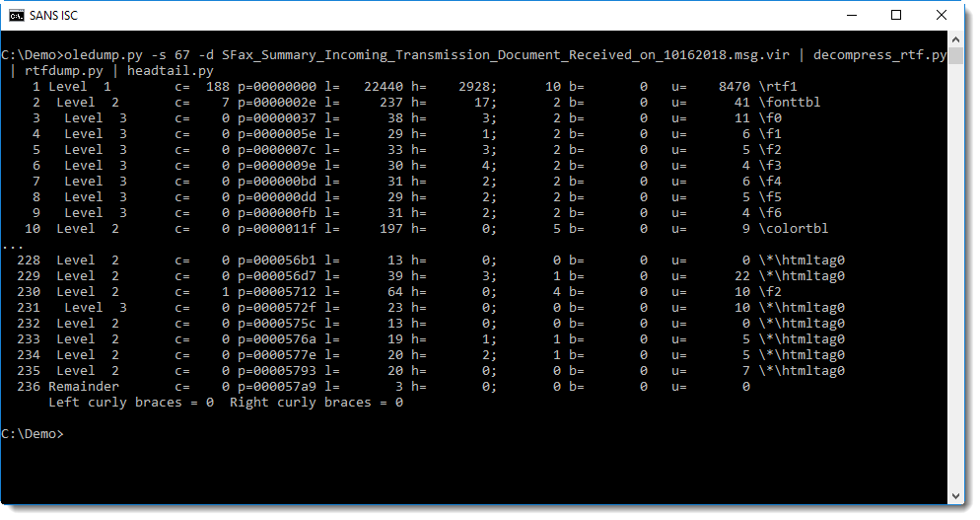Maximize the SANS ISC window
Viewport: 980px width, 520px height.
coord(895,15)
